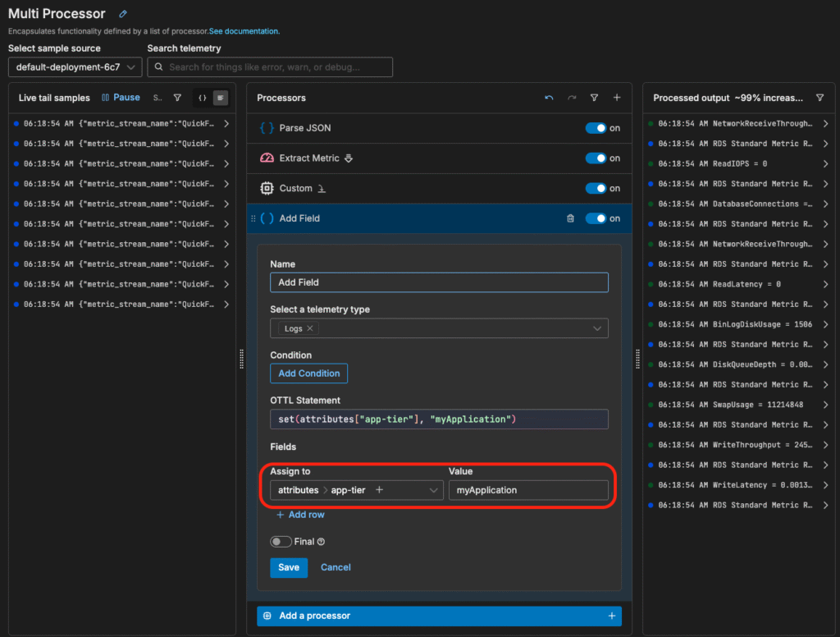This screenshot has width=840, height=637.
Task: Switch live tail to JSON braces view
Action: coord(203,98)
